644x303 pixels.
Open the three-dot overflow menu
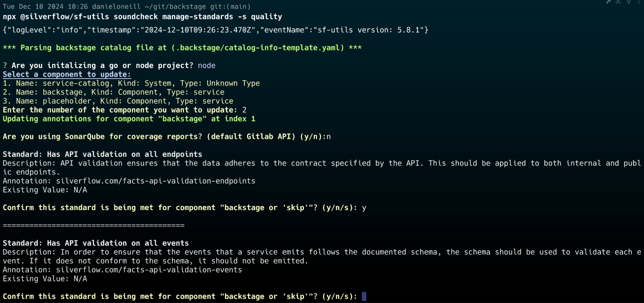(x=639, y=3)
